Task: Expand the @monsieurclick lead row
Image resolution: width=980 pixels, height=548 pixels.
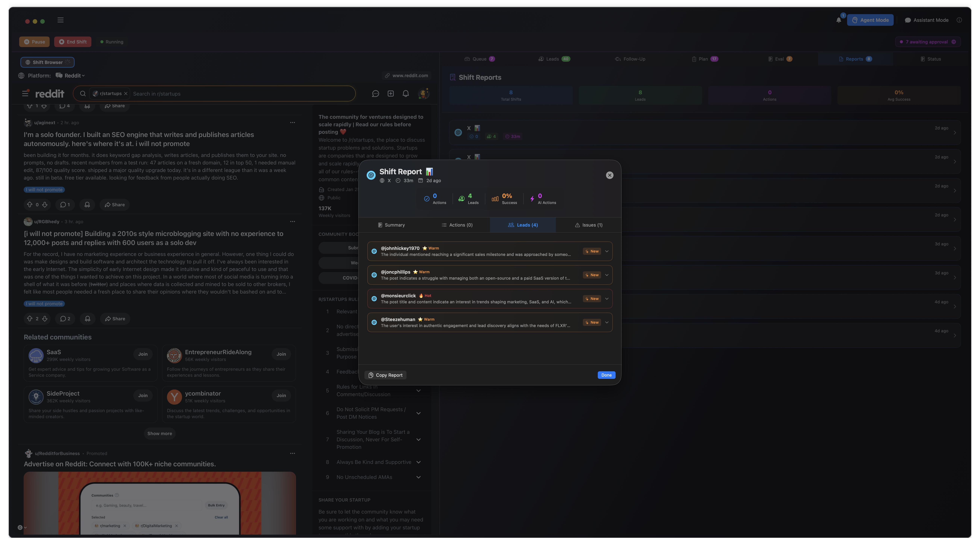Action: (607, 299)
